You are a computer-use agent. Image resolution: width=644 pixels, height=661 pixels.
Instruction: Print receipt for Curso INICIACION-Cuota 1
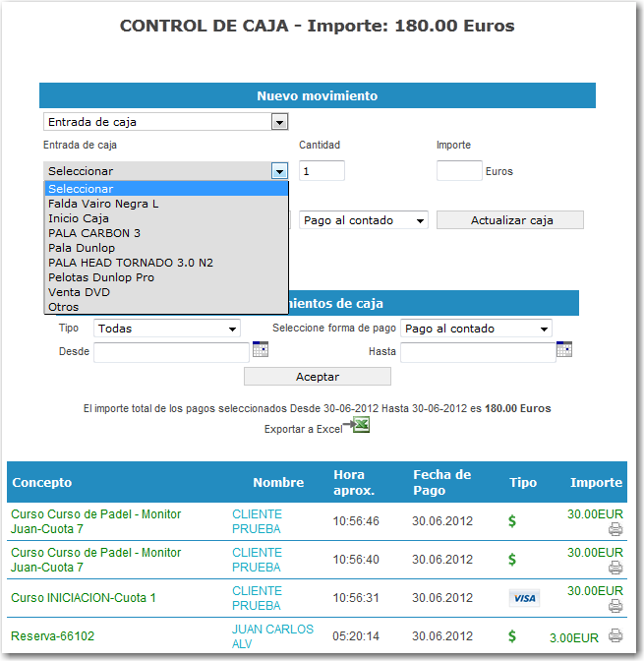pyautogui.click(x=615, y=605)
